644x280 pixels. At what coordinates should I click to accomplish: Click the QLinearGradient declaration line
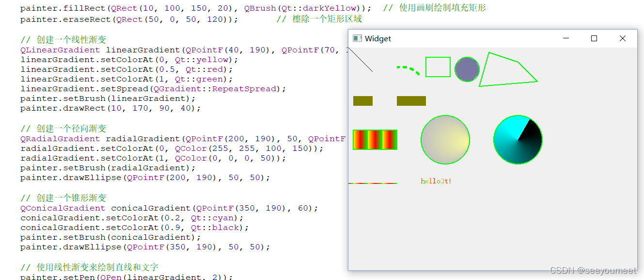184,50
